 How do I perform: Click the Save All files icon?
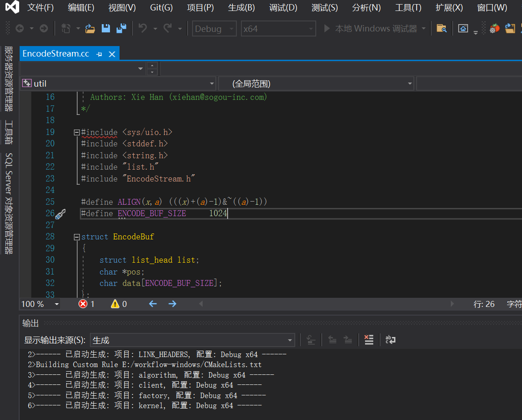[x=121, y=28]
